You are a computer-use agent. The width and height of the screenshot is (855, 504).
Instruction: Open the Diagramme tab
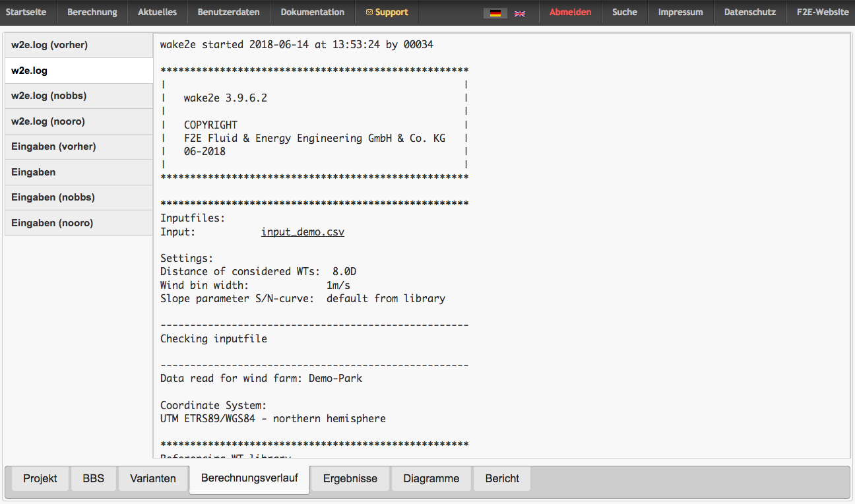431,478
